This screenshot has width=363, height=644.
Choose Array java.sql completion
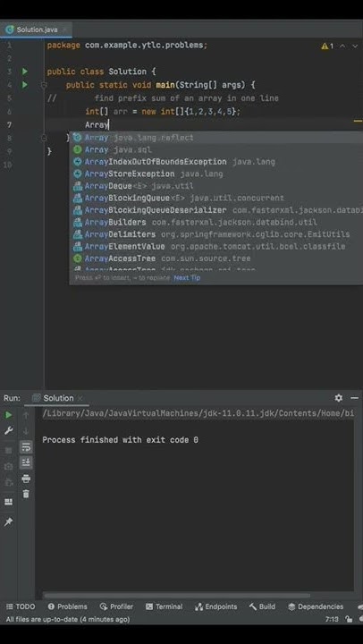(x=216, y=150)
